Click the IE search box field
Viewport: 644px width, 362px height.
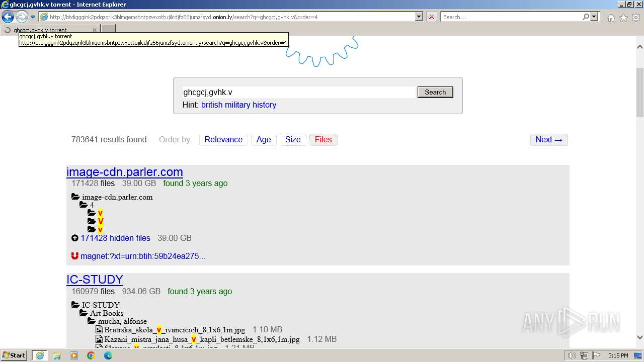click(x=510, y=17)
